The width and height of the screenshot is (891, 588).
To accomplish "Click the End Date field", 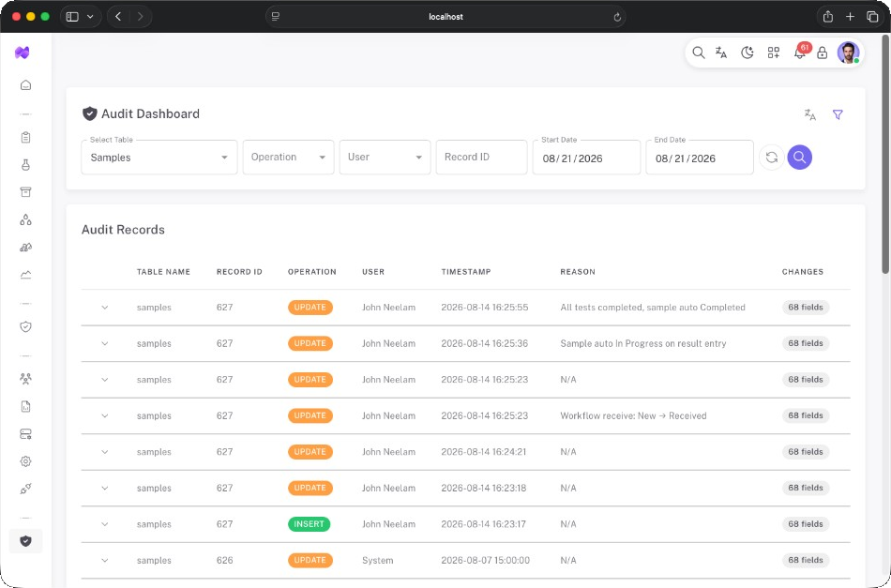I will (700, 158).
